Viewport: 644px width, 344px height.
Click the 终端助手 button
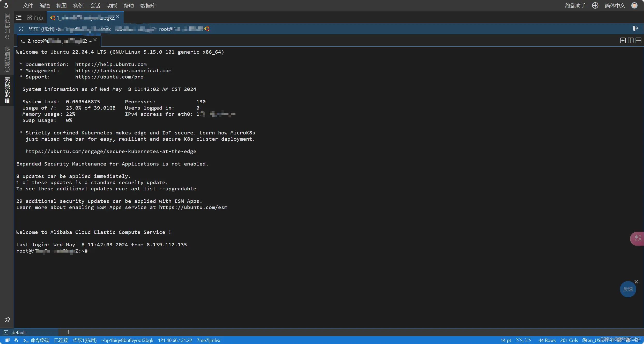[x=575, y=5]
